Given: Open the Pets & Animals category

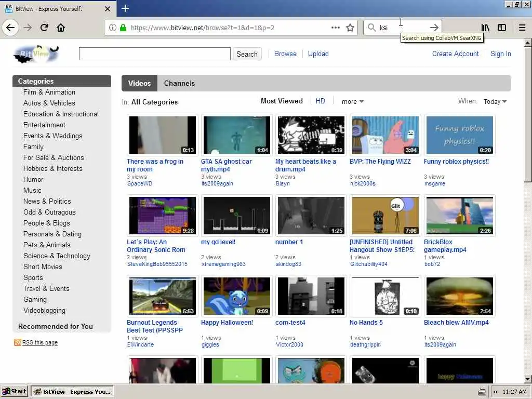Looking at the screenshot, I should point(47,245).
